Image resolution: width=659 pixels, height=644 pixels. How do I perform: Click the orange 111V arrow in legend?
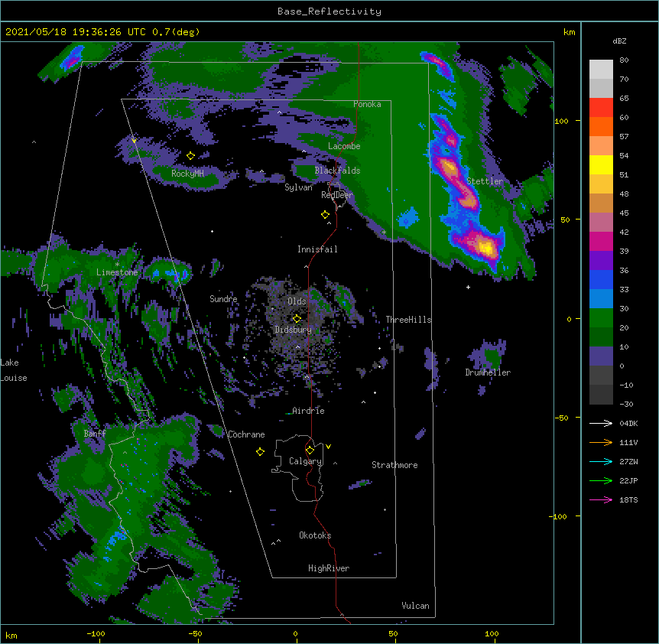click(x=601, y=442)
